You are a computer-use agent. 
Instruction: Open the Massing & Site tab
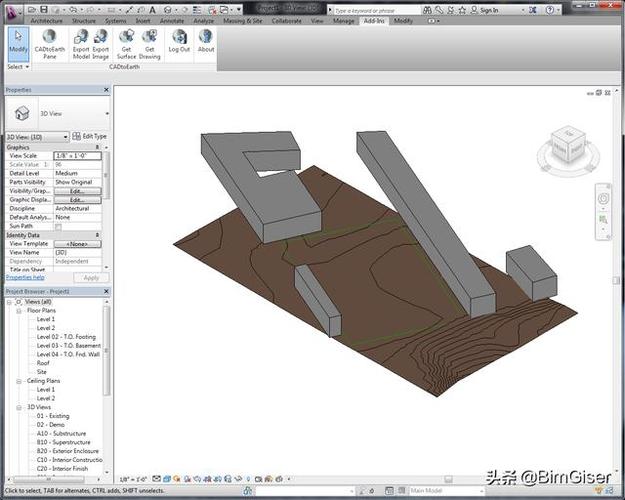click(x=243, y=20)
